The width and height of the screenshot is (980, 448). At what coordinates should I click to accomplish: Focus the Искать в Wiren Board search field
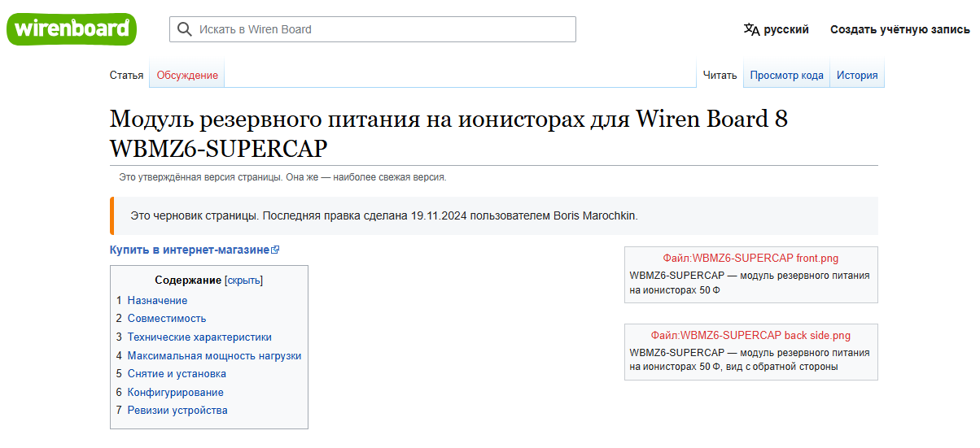tap(373, 29)
